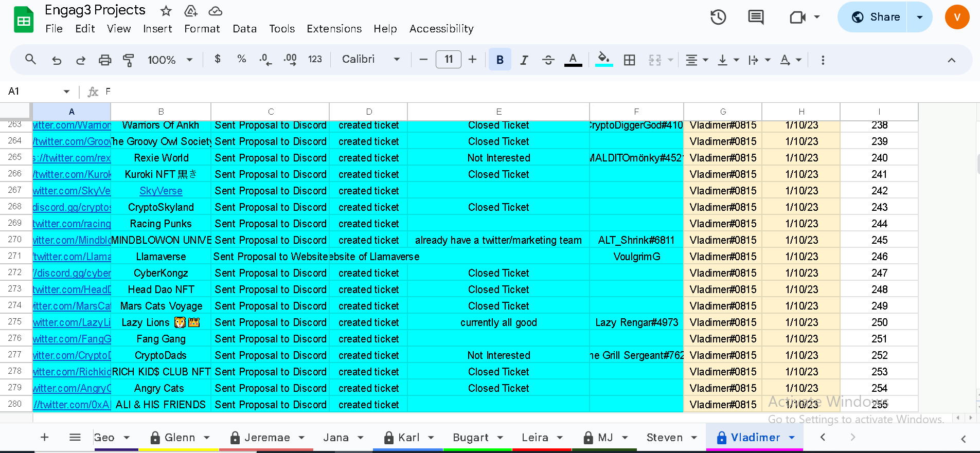Click the Undo icon in toolbar

[x=57, y=60]
